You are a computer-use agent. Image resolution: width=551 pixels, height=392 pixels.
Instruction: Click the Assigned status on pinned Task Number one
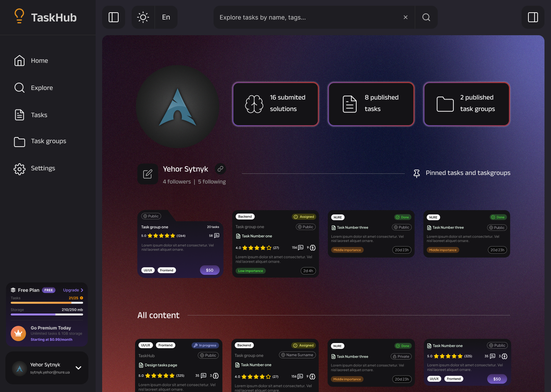304,217
